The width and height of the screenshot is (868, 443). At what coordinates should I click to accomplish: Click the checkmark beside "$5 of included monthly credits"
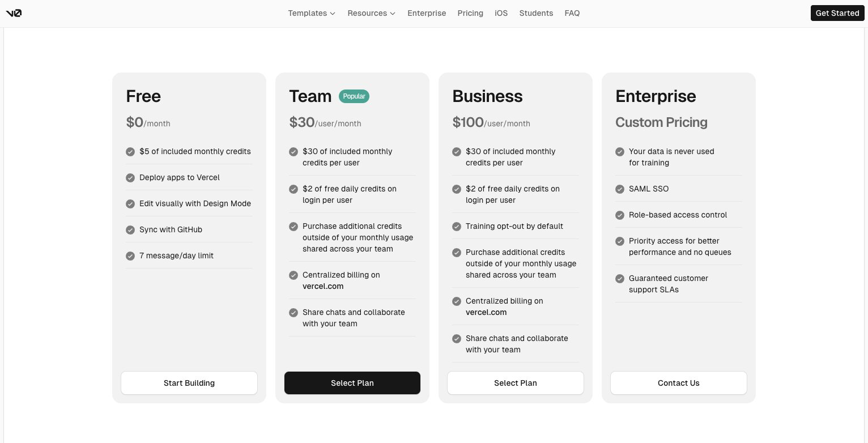point(130,152)
